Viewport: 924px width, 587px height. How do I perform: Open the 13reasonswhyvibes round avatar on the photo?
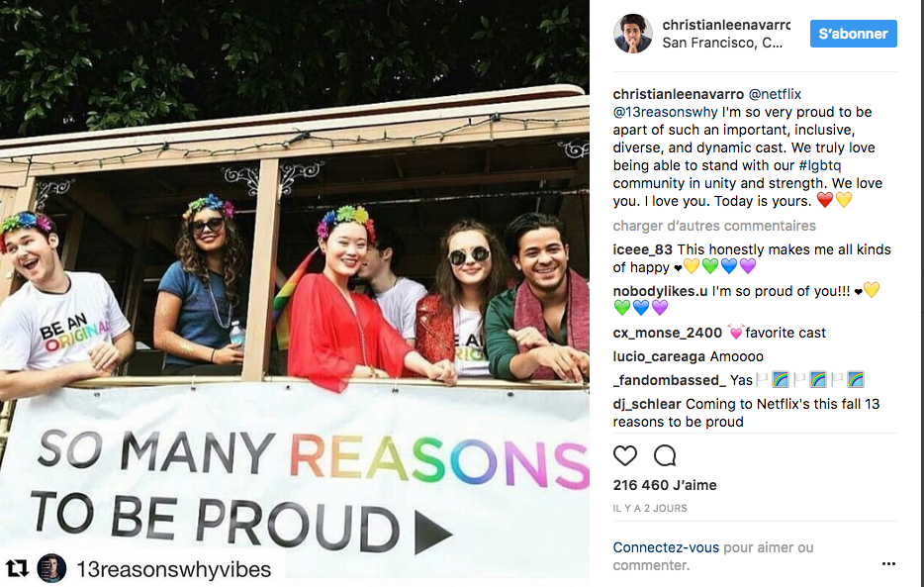tap(51, 569)
